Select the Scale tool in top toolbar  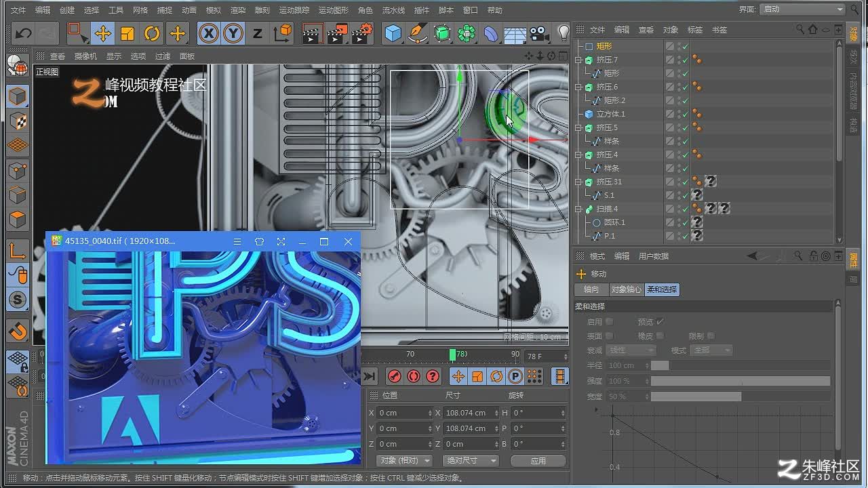[127, 33]
